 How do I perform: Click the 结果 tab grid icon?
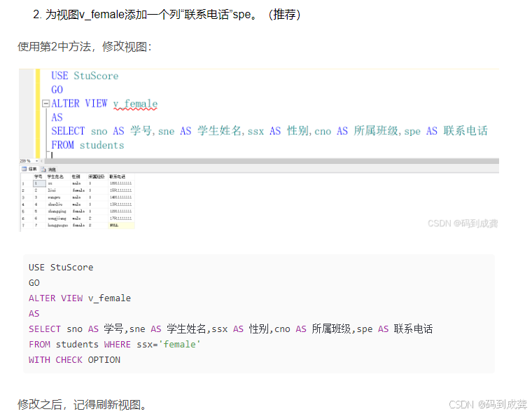coord(24,169)
